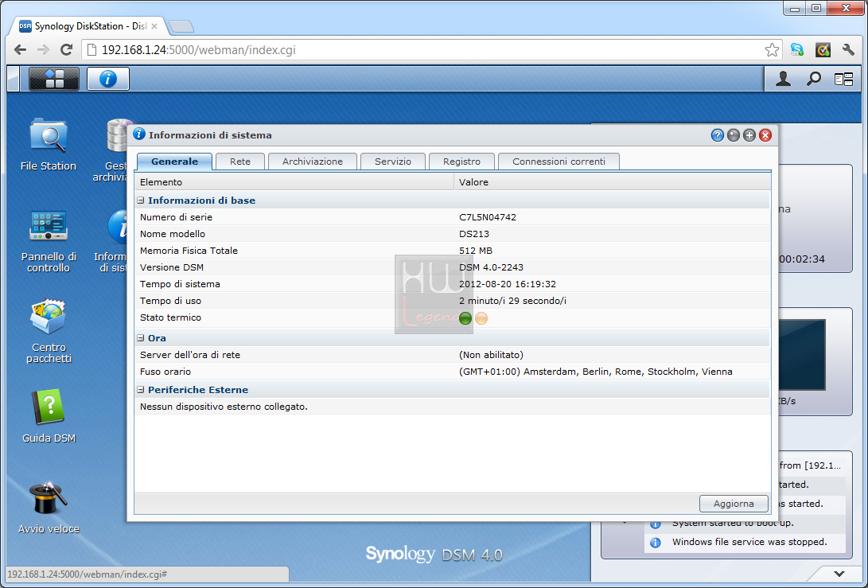The height and width of the screenshot is (588, 868).
Task: Click the Aggiorna button
Action: pyautogui.click(x=734, y=504)
